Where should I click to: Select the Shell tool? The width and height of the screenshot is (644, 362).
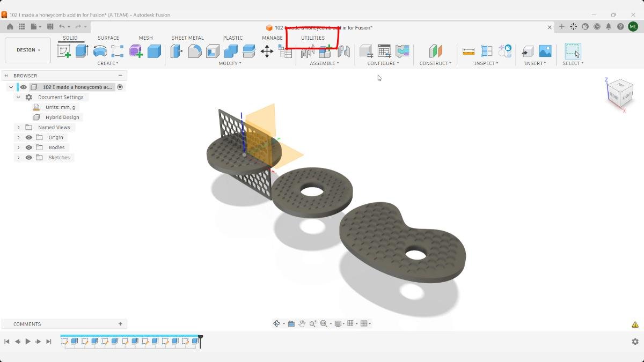(213, 51)
